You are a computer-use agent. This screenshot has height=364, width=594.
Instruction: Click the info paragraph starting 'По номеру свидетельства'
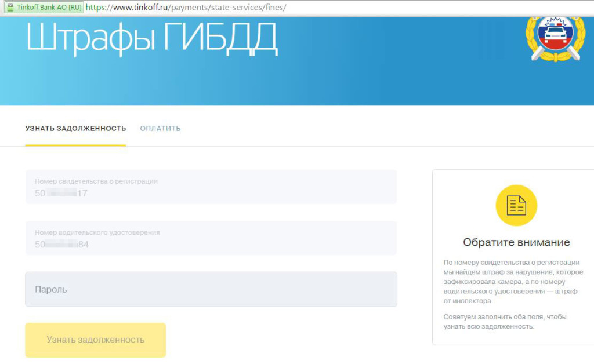[510, 282]
